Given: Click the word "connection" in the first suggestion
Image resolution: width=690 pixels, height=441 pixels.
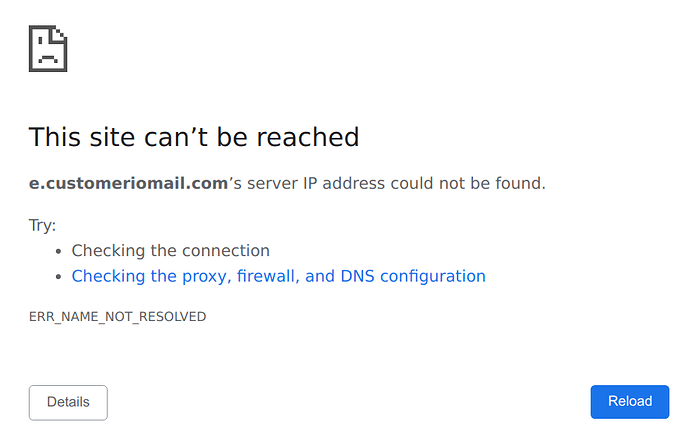Looking at the screenshot, I should point(225,251).
